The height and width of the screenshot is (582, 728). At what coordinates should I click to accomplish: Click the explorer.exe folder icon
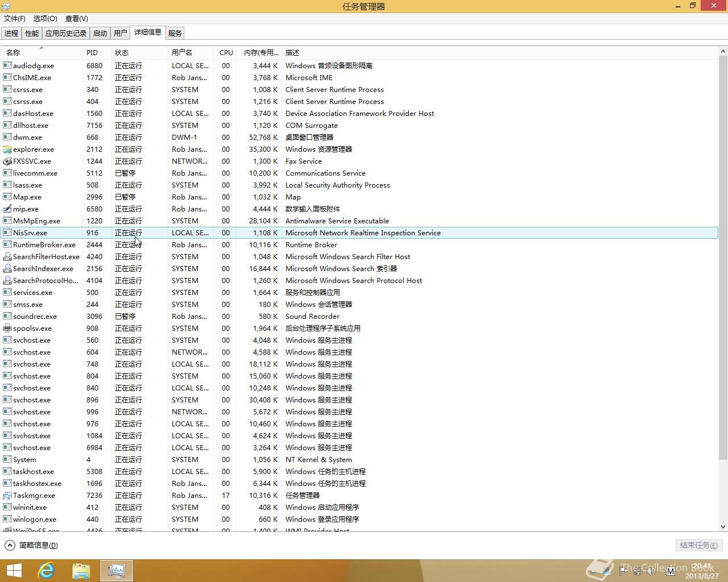7,149
